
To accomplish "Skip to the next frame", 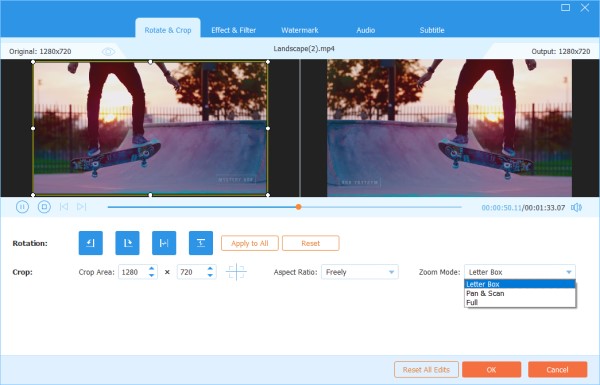I will click(82, 207).
